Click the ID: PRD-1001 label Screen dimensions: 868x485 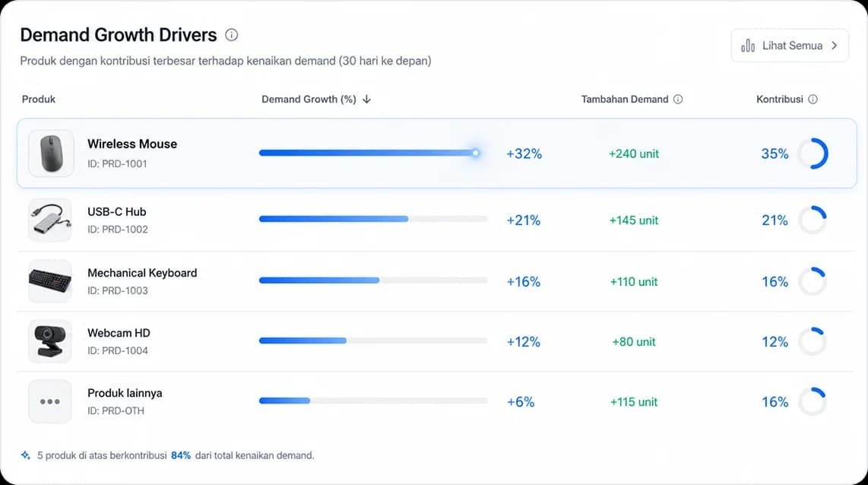click(117, 164)
